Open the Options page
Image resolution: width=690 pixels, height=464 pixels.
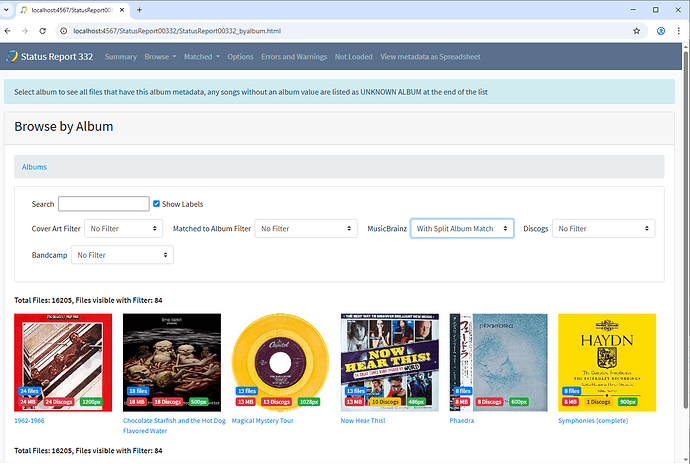pyautogui.click(x=240, y=57)
